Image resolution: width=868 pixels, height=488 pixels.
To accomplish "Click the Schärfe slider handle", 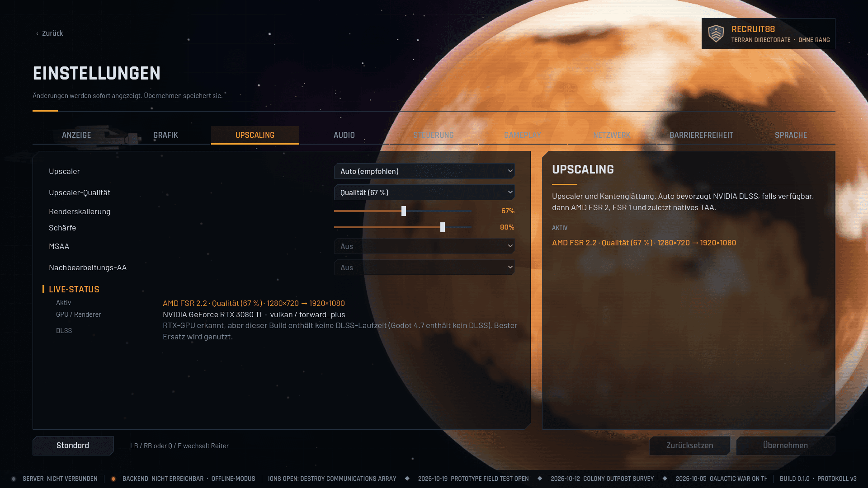I will (443, 227).
